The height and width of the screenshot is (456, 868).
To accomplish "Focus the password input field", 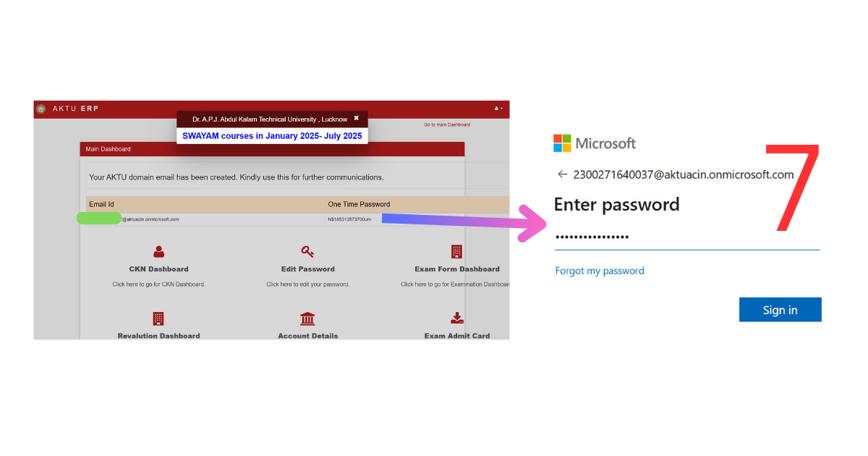I will pos(687,237).
